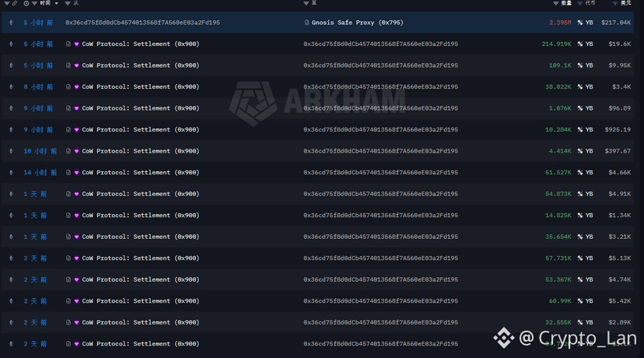Click the Ethereum icon in the $217.04K row
The height and width of the screenshot is (358, 644).
click(11, 23)
